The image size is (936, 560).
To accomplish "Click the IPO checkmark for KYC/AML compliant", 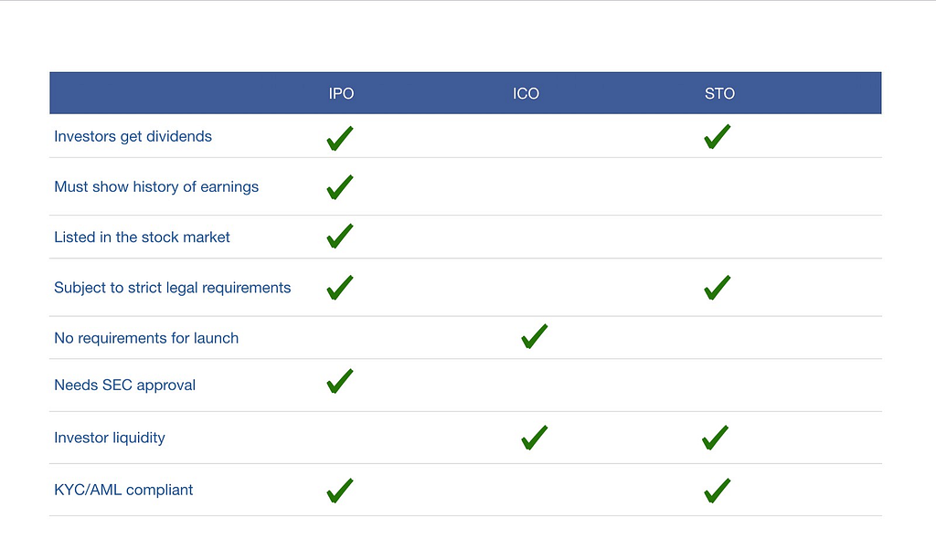I will coord(340,491).
